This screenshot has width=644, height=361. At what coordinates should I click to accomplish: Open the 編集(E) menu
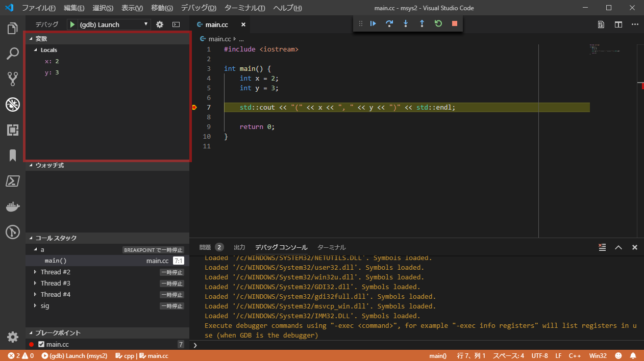coord(74,8)
